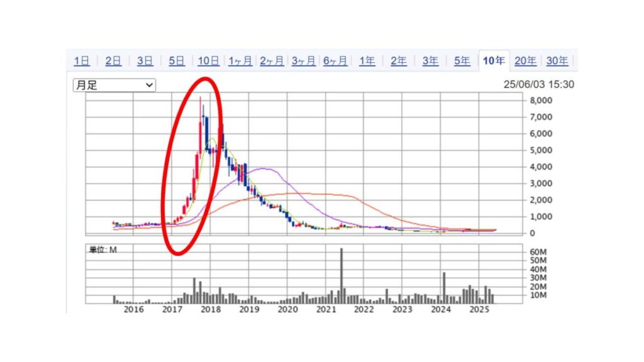Open the 月足 candle interval dropdown
644x362 pixels.
(x=114, y=85)
